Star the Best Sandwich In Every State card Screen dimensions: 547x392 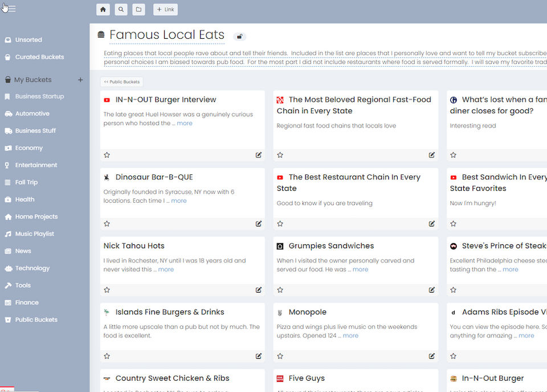[453, 223]
